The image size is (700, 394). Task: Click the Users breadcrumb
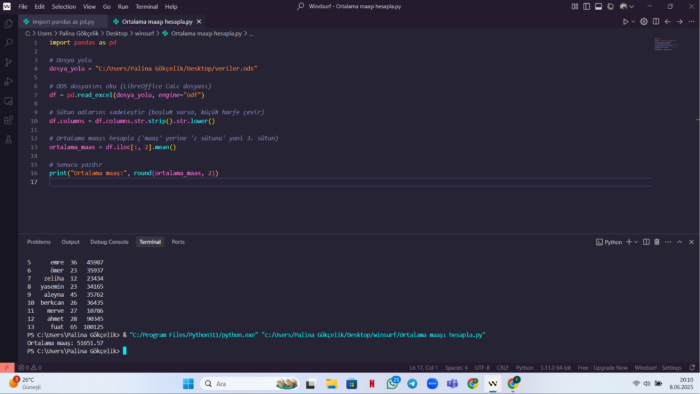point(45,33)
